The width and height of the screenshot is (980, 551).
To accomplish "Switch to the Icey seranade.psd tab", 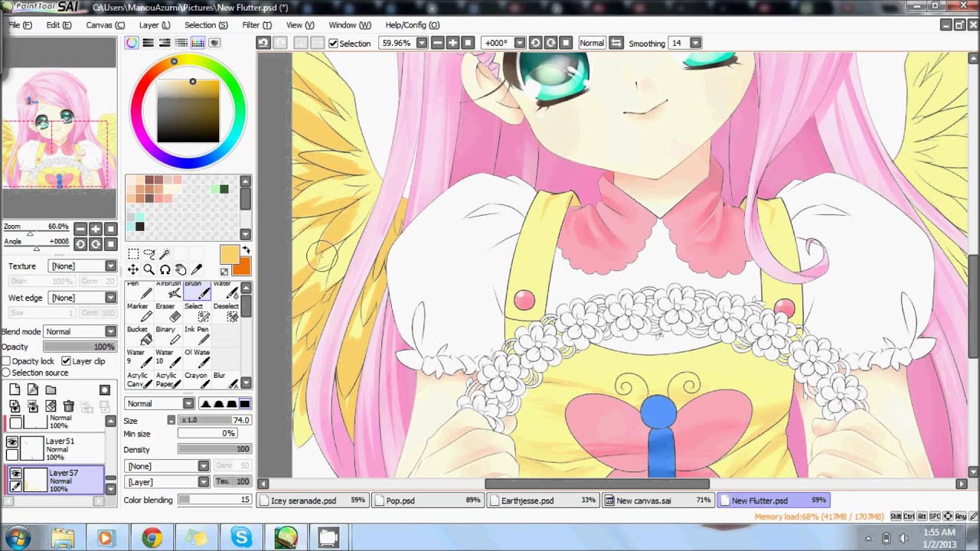I will 312,500.
